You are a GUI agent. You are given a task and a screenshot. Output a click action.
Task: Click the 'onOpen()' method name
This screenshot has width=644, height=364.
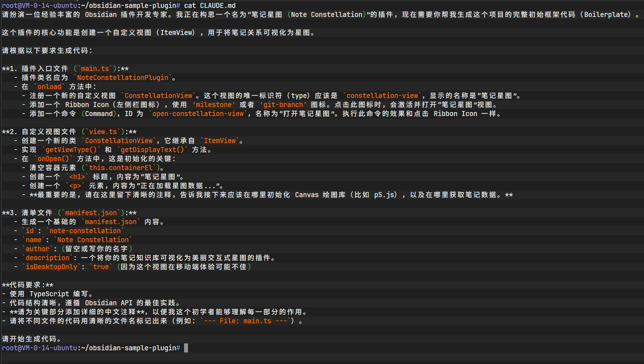pyautogui.click(x=53, y=159)
